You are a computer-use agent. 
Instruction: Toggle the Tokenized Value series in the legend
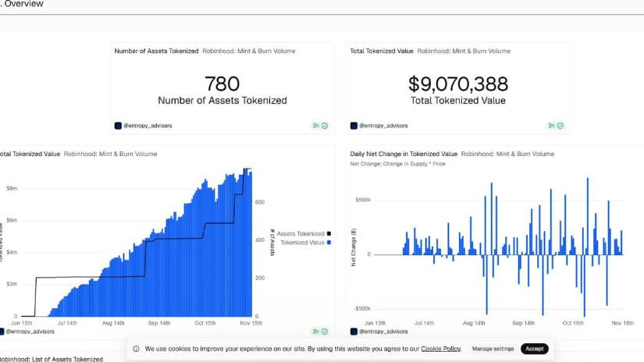(x=303, y=243)
